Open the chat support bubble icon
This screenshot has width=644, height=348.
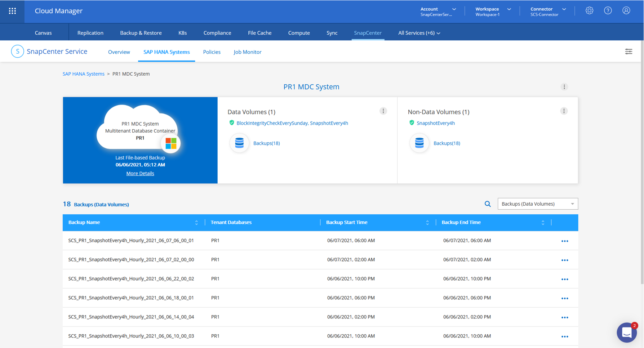pyautogui.click(x=626, y=332)
